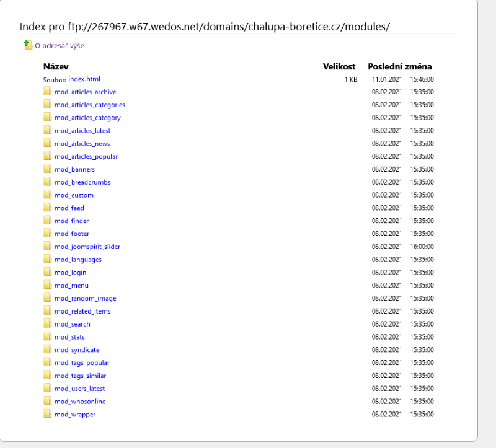Open the mod_articles_category folder link
The image size is (496, 448).
tap(87, 118)
